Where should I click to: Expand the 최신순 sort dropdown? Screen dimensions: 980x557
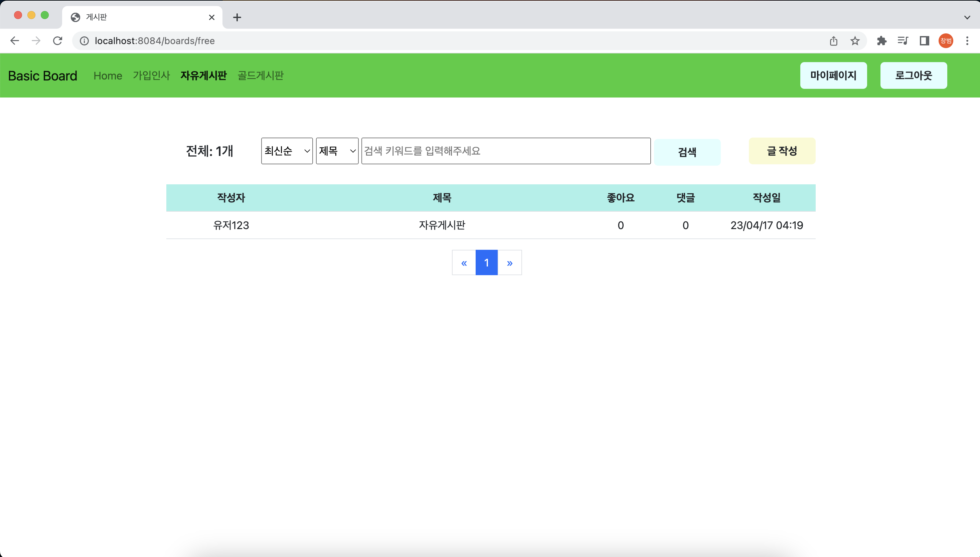coord(287,151)
